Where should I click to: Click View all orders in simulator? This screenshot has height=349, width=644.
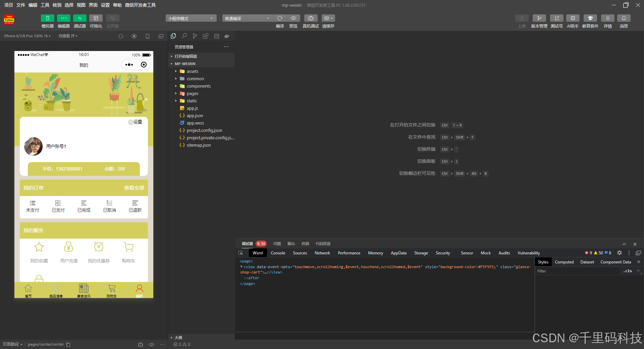coord(134,188)
